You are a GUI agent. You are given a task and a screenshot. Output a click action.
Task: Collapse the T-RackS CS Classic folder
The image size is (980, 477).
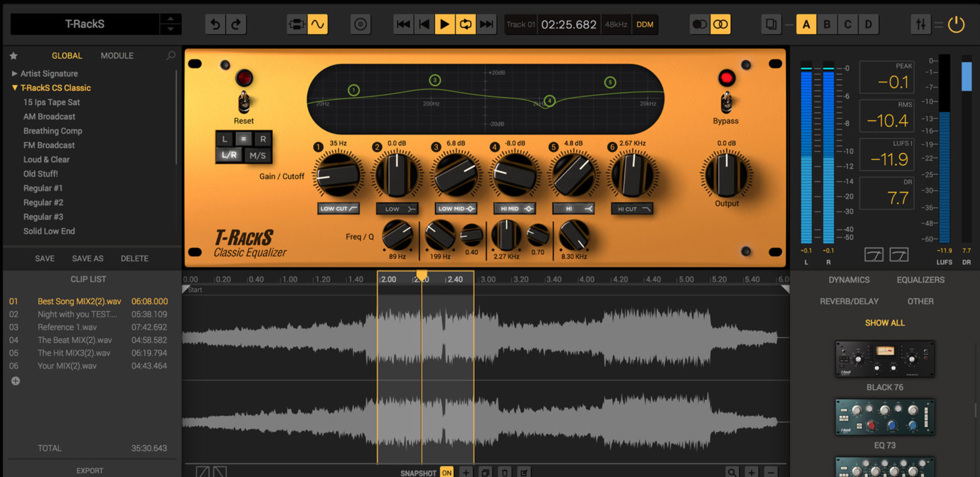point(14,88)
